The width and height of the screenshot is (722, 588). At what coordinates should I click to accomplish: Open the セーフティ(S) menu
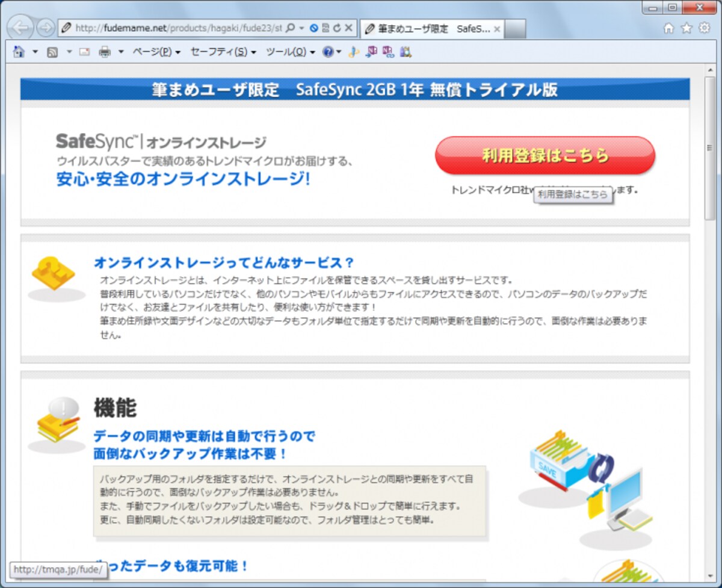pos(223,52)
